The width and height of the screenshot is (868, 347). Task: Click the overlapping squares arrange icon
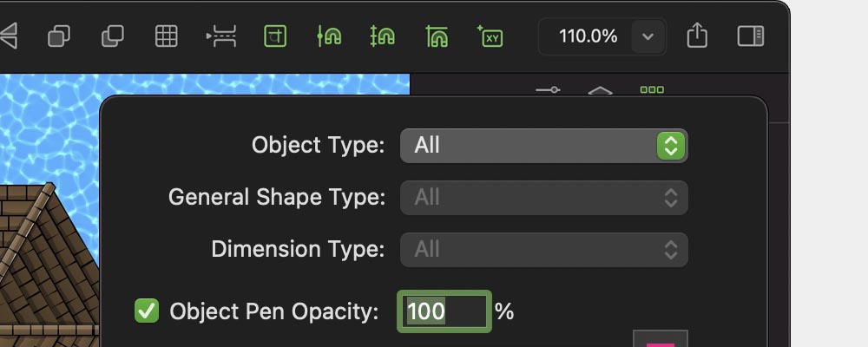click(60, 36)
